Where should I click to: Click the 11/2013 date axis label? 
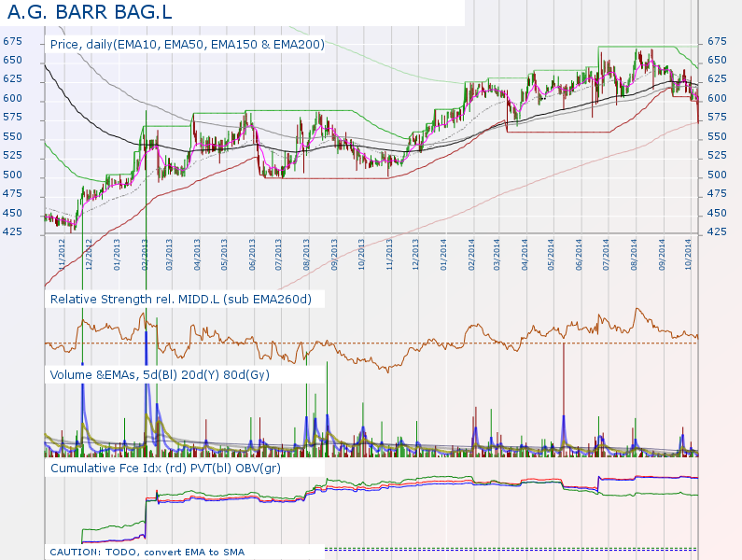pyautogui.click(x=389, y=255)
